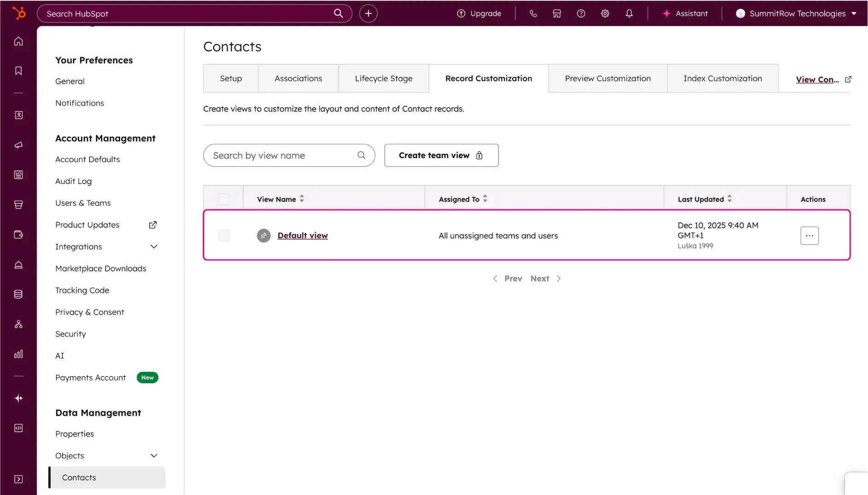Open the Data Management database icon

click(x=18, y=294)
